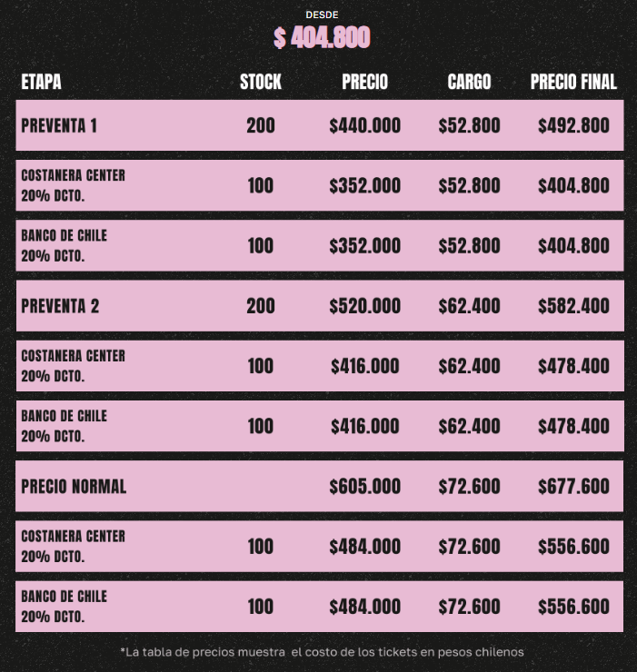Click the stock value 200 in PREVENTA 1
This screenshot has width=637, height=672.
tap(261, 125)
